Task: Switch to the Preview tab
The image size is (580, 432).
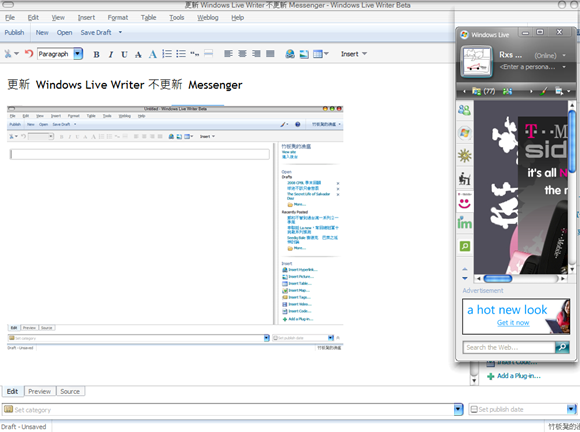Action: (x=40, y=391)
